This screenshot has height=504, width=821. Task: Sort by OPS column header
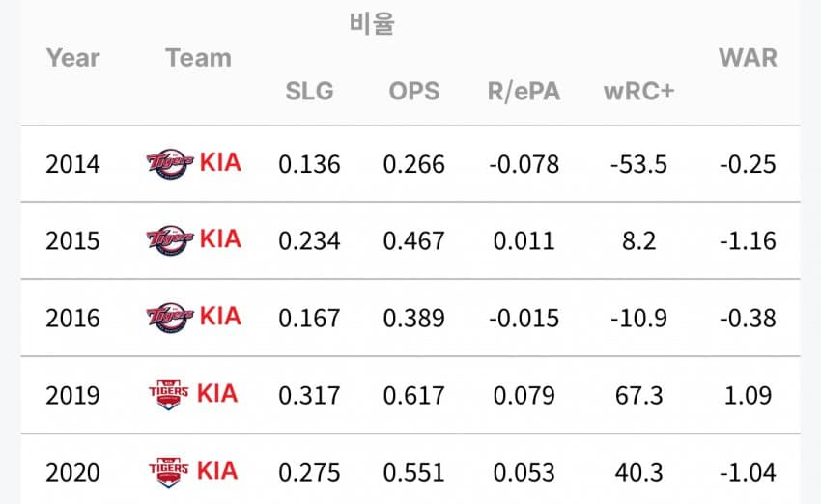[413, 92]
